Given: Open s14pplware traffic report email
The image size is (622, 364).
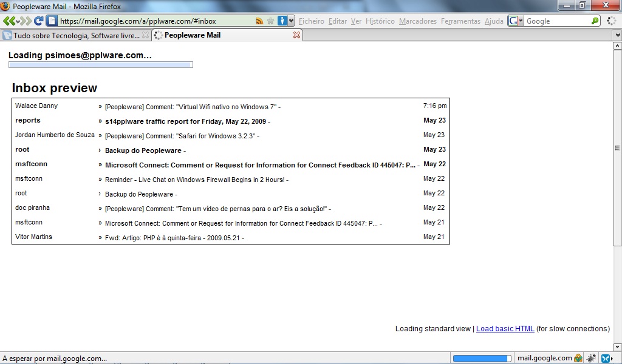Looking at the screenshot, I should pos(231,121).
